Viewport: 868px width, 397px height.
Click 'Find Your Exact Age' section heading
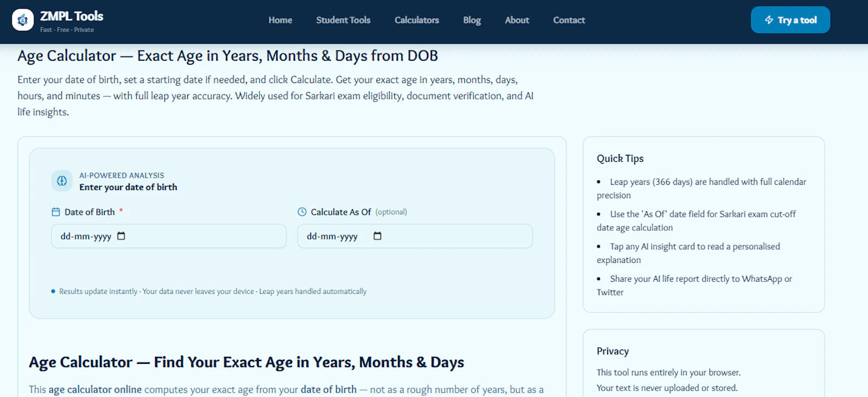point(246,362)
